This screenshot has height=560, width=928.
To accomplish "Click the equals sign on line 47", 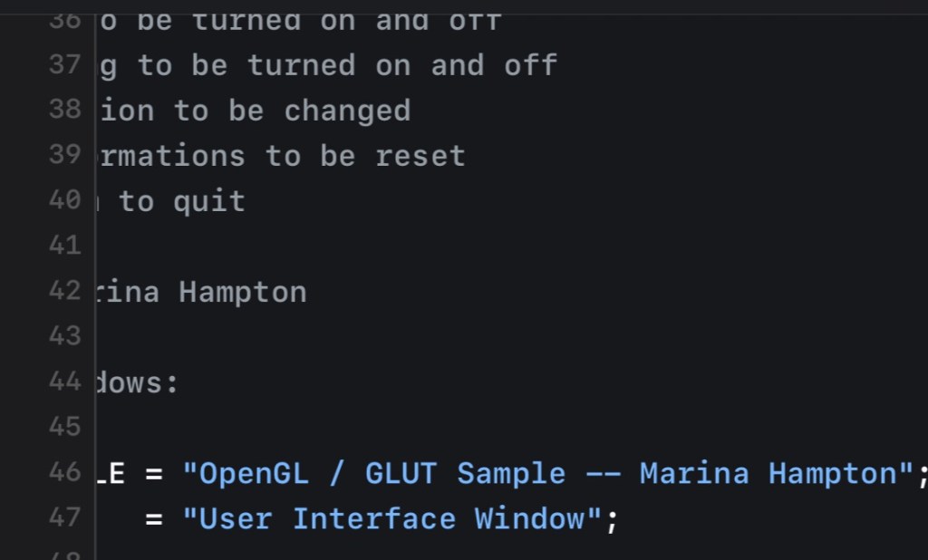I will pos(155,519).
